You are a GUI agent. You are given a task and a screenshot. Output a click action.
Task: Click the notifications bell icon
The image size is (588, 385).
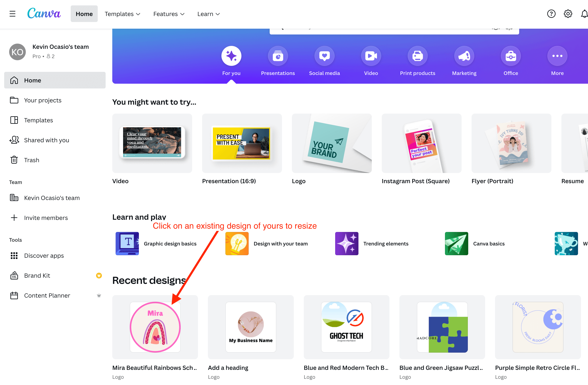click(x=584, y=14)
